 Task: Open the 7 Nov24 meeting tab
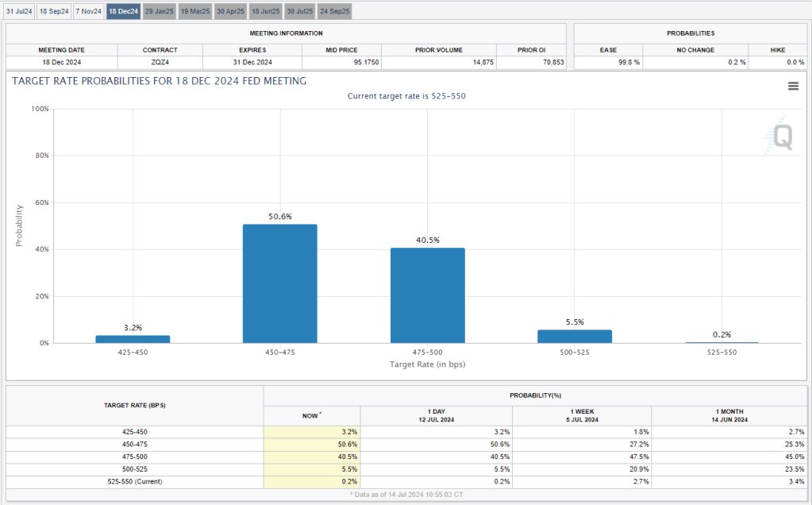click(88, 11)
